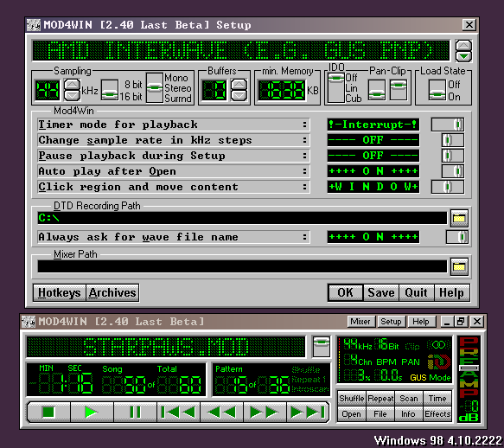504x448 pixels.
Task: Browse for the Mixer Path folder
Action: (459, 266)
